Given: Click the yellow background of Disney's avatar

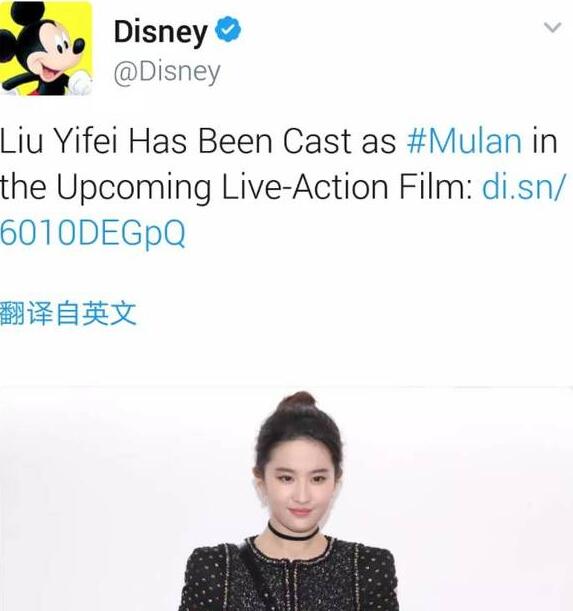Looking at the screenshot, I should (x=80, y=18).
